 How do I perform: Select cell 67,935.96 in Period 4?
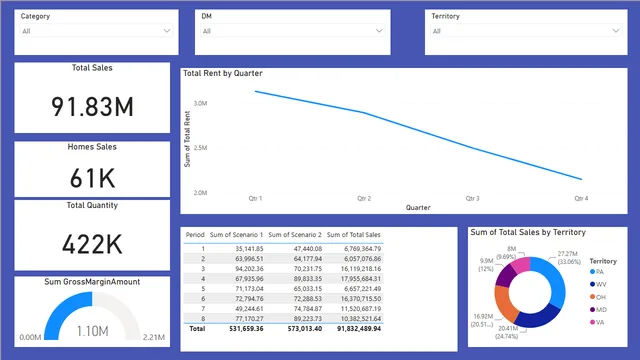point(249,279)
